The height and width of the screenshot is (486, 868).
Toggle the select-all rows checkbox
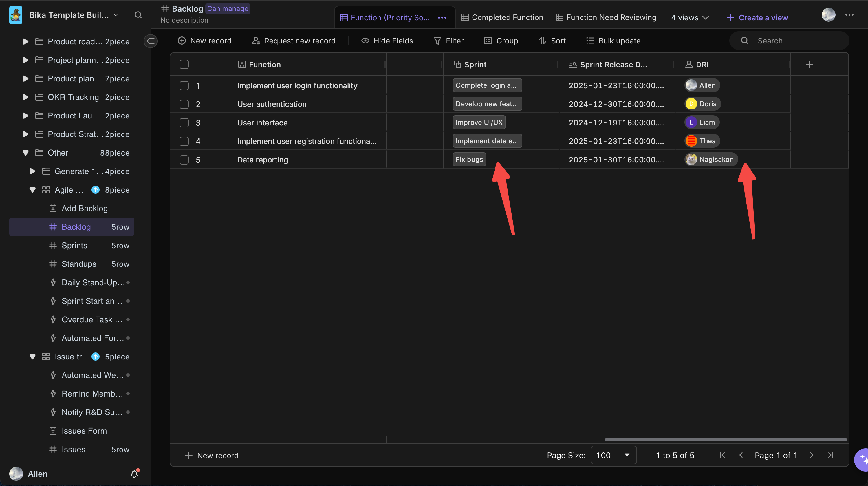184,64
